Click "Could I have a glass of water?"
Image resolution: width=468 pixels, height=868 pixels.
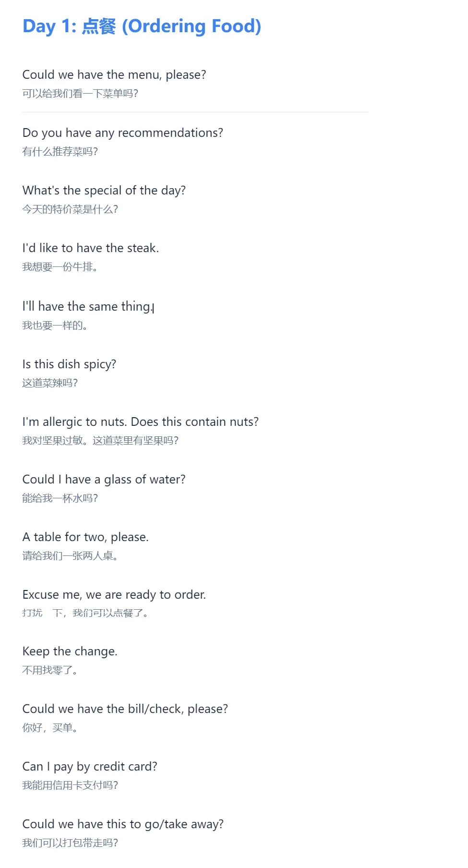point(104,480)
